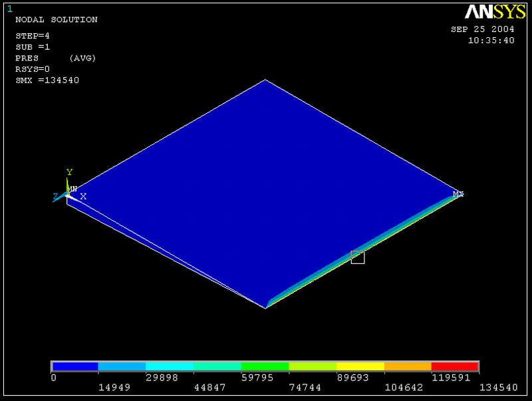
Task: Click the X axis label of the triad
Action: click(83, 196)
